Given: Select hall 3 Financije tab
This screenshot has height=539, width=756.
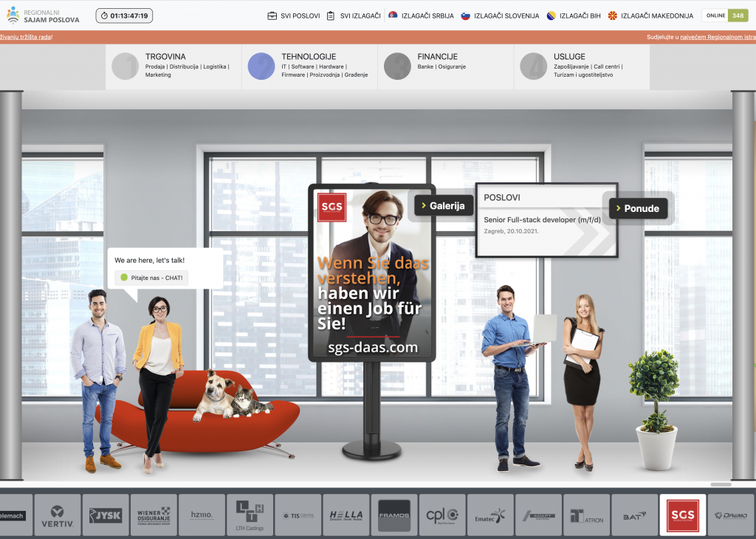Looking at the screenshot, I should (445, 66).
